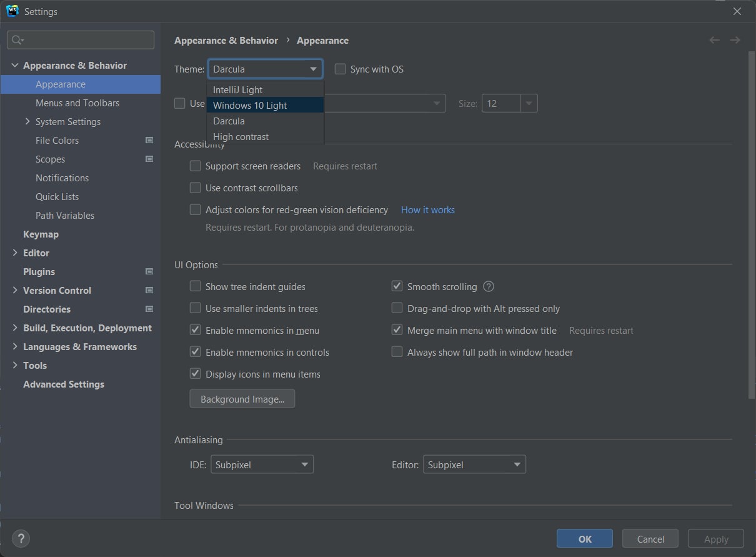Click the settings search field

pos(81,39)
